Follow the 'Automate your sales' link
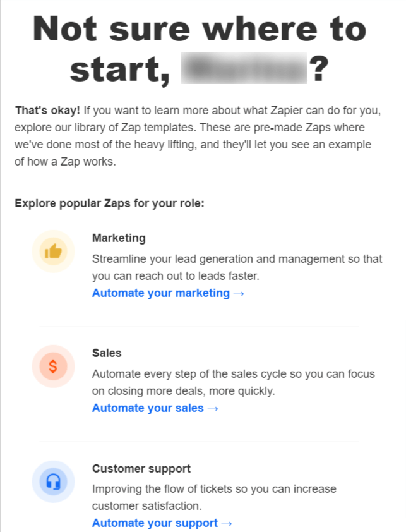The image size is (406, 532). [155, 408]
